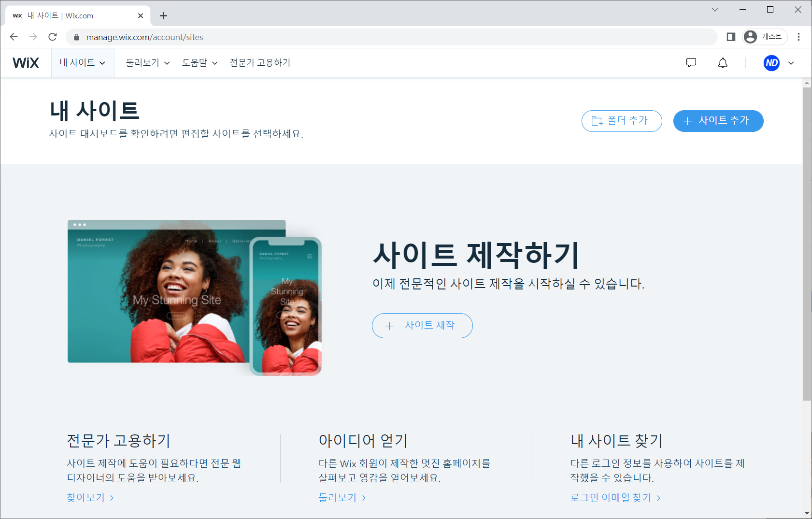Click the 아이디어 얻기 section heading
812x519 pixels.
(363, 441)
